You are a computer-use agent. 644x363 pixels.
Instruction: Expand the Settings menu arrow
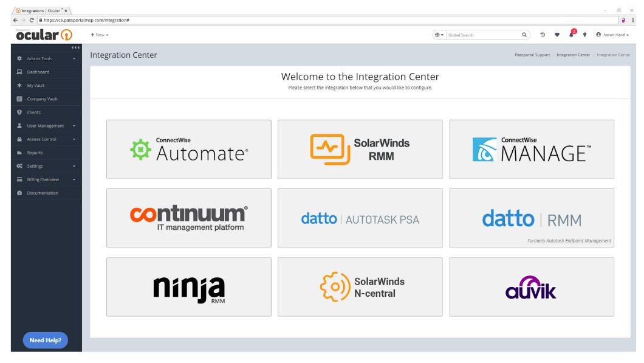click(x=74, y=166)
